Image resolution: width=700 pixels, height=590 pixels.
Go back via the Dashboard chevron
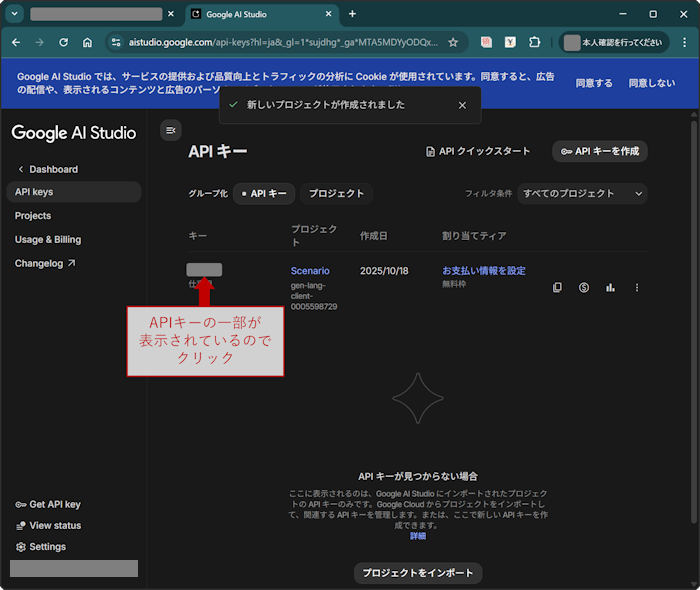point(21,169)
